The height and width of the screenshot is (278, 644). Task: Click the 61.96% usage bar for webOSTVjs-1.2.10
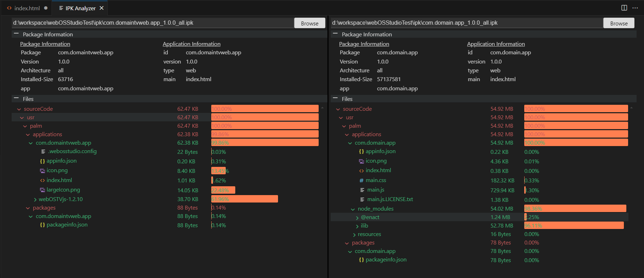244,199
